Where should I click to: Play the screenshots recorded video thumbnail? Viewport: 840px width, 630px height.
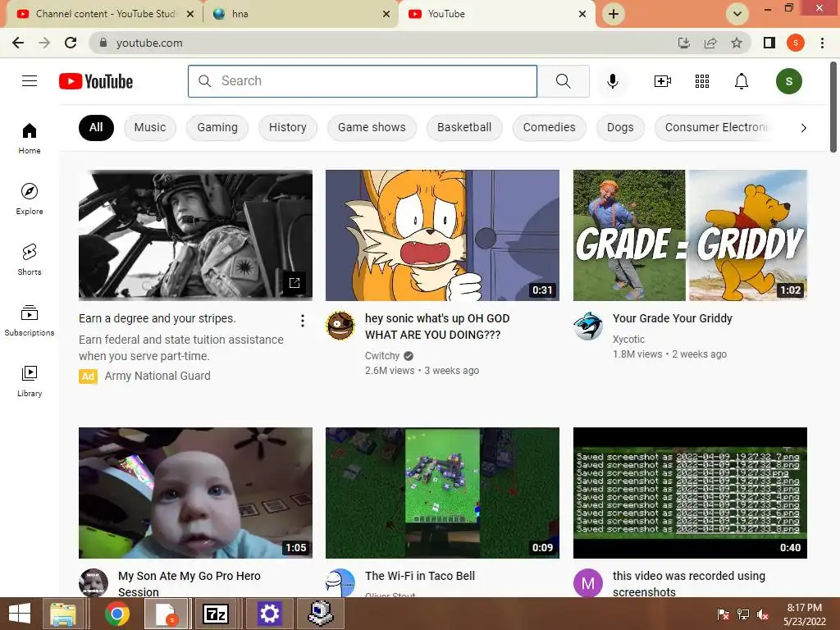pyautogui.click(x=690, y=493)
